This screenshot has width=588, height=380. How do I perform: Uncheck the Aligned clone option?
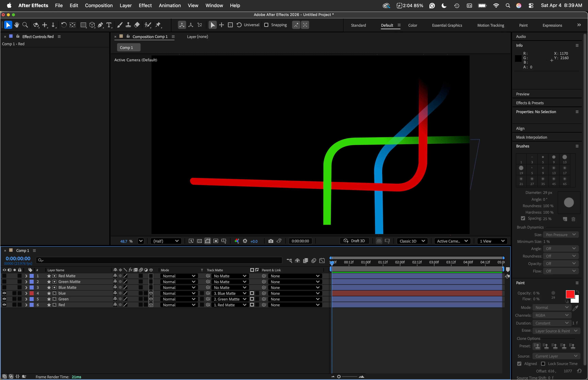tap(519, 364)
